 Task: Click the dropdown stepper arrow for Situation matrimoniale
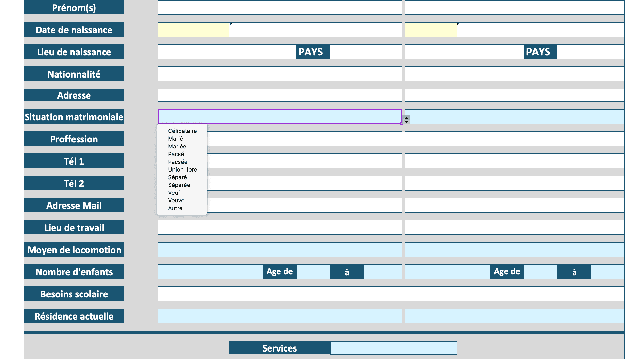coord(406,120)
